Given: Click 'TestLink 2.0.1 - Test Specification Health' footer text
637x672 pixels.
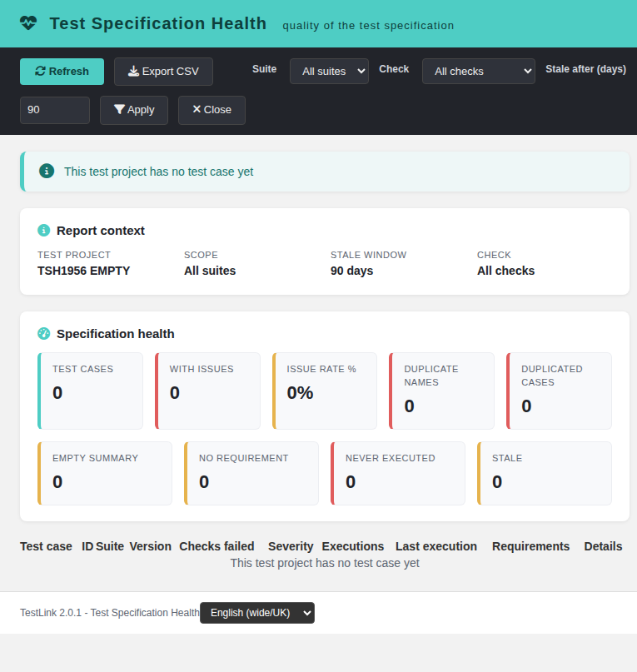Looking at the screenshot, I should coord(110,613).
